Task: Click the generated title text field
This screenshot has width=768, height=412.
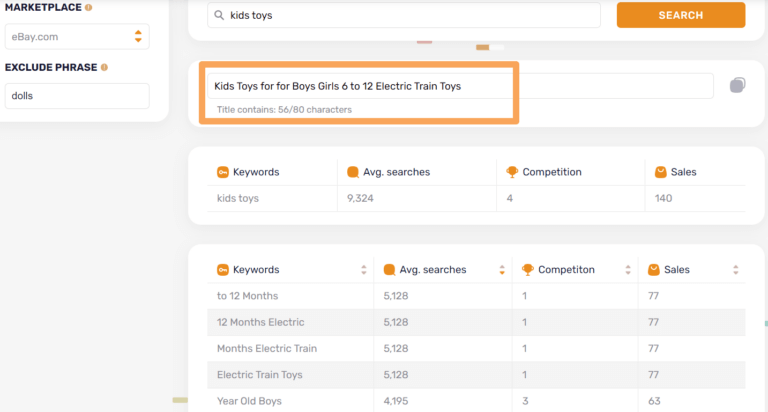Action: pos(460,86)
